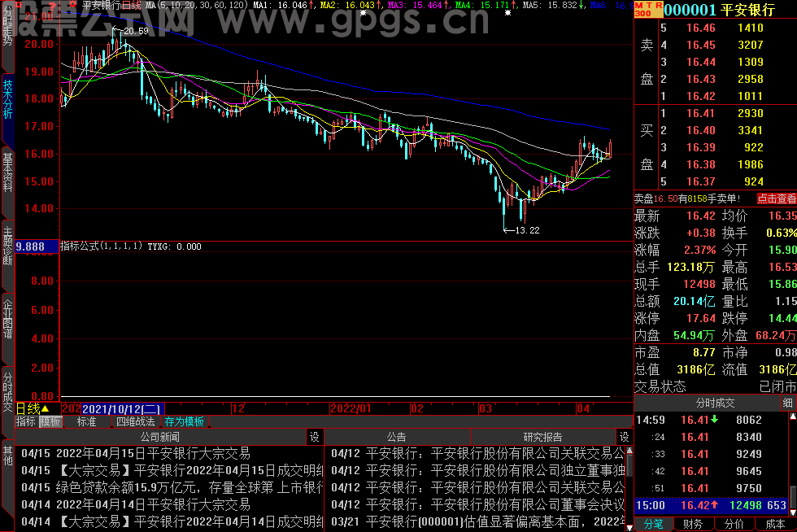Image resolution: width=797 pixels, height=532 pixels.
Task: Select the 指标 toggle button
Action: 26,421
